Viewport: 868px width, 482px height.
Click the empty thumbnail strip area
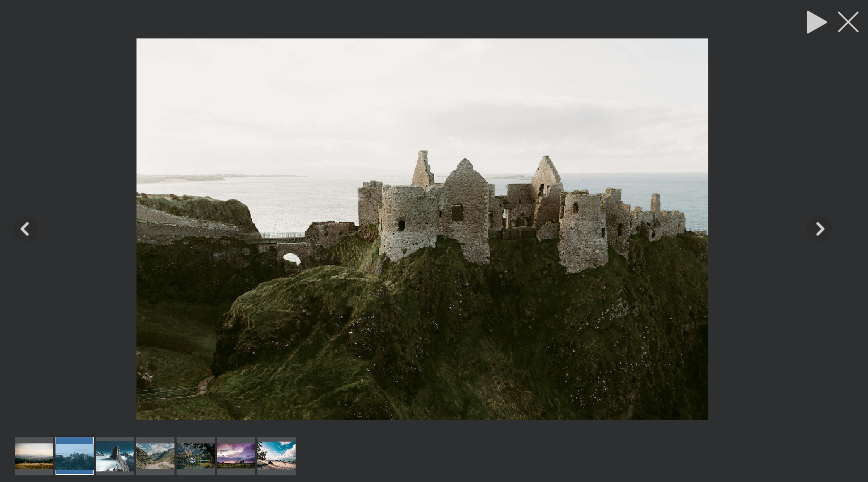point(545,456)
